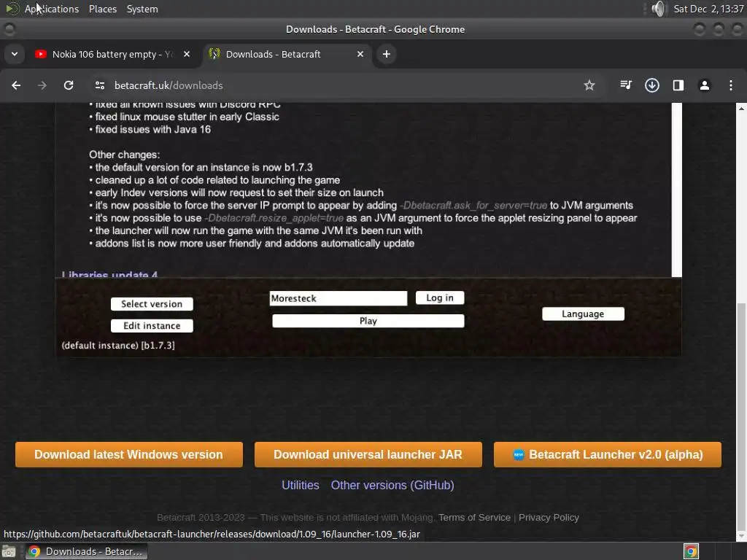Viewport: 747px width, 560px height.
Task: Click the scrollbar down arrow
Action: 741,536
